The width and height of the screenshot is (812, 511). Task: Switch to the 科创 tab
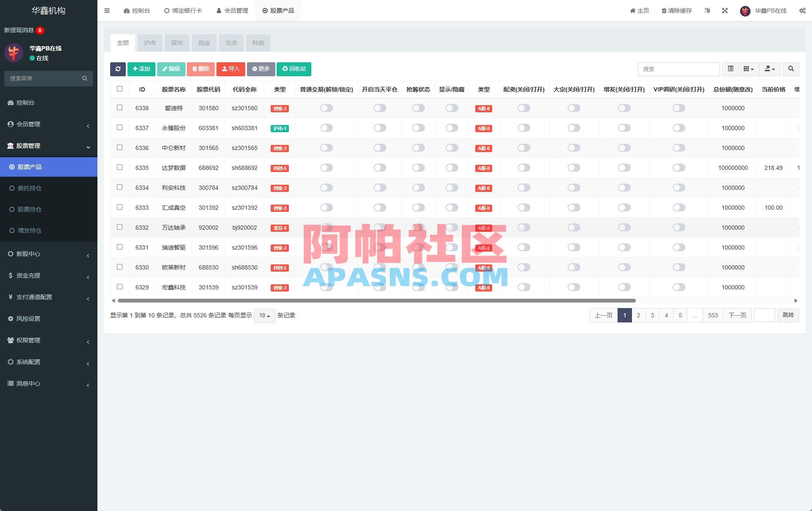[258, 43]
